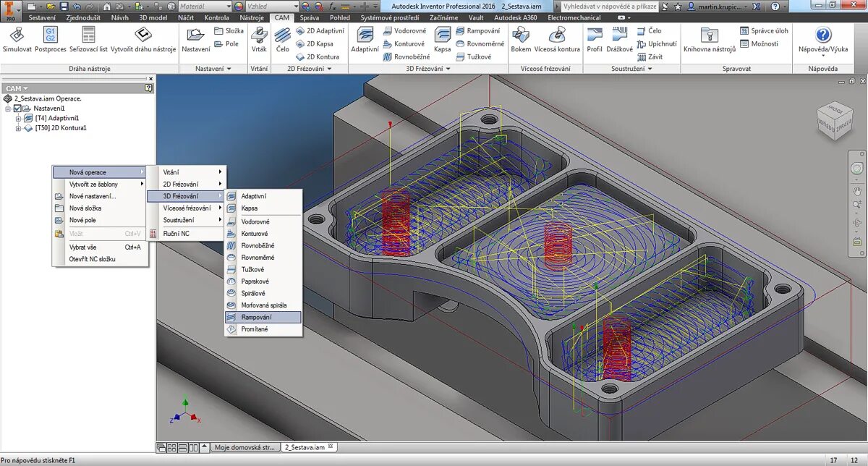This screenshot has width=868, height=466.
Task: Click the ViewCube in the viewport
Action: click(x=834, y=120)
